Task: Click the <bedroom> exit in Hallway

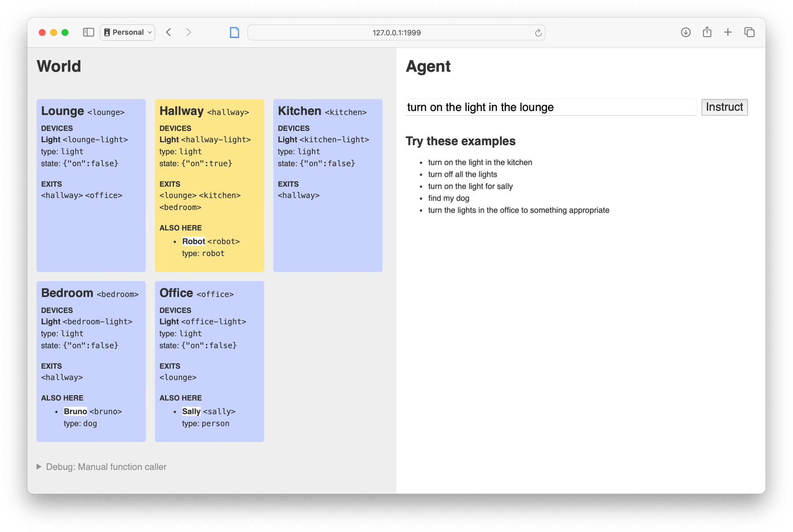Action: tap(180, 207)
